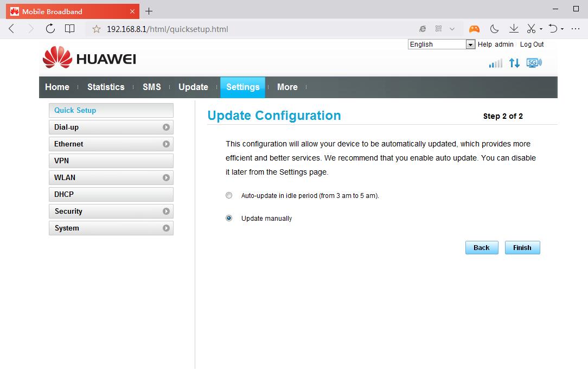
Task: Open the QR code icon in address bar
Action: point(438,29)
